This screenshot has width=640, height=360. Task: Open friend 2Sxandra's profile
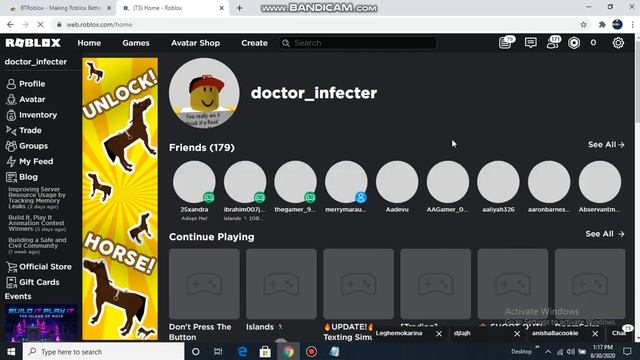tap(194, 182)
